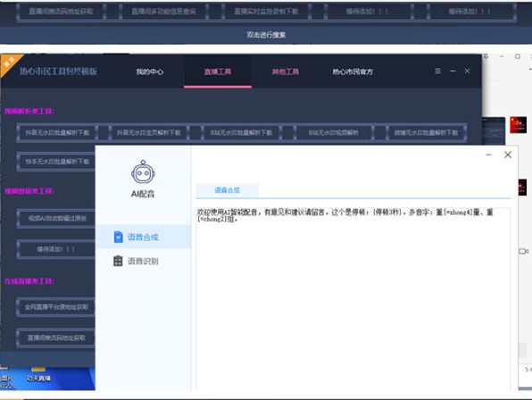Click the 热心市民工具包终极版 title text
Image resolution: width=532 pixels, height=400 pixels.
[58, 71]
